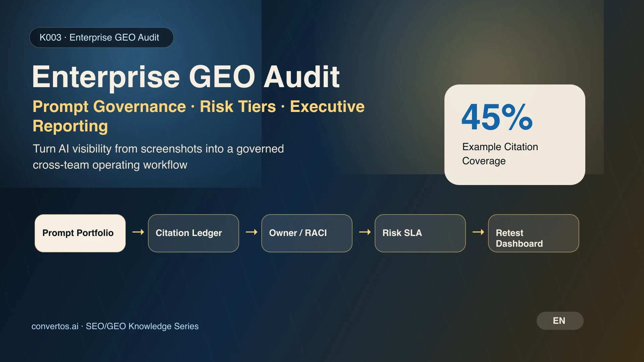Image resolution: width=644 pixels, height=362 pixels.
Task: Open the Retest Dashboard step card
Action: click(x=534, y=233)
